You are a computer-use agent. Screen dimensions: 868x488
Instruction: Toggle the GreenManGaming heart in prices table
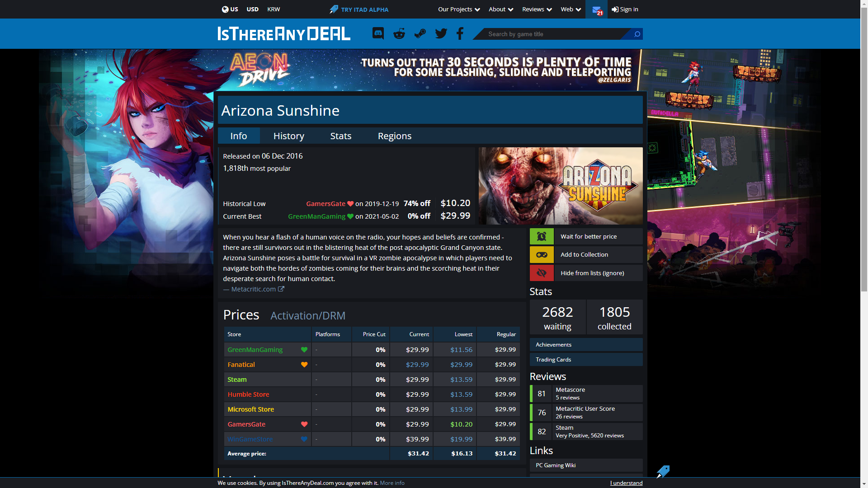click(x=304, y=350)
